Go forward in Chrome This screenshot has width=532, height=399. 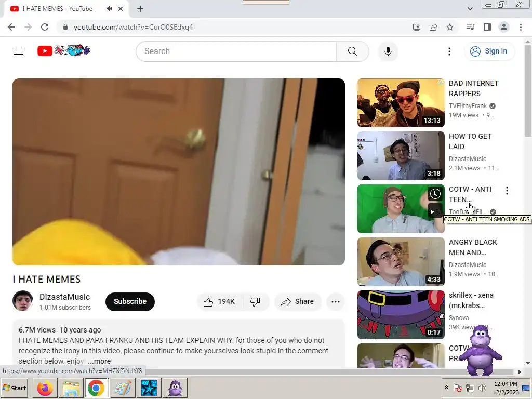click(28, 27)
